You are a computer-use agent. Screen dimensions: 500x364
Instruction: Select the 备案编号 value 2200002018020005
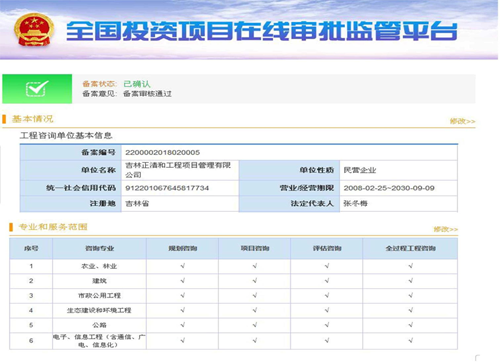[x=163, y=153]
